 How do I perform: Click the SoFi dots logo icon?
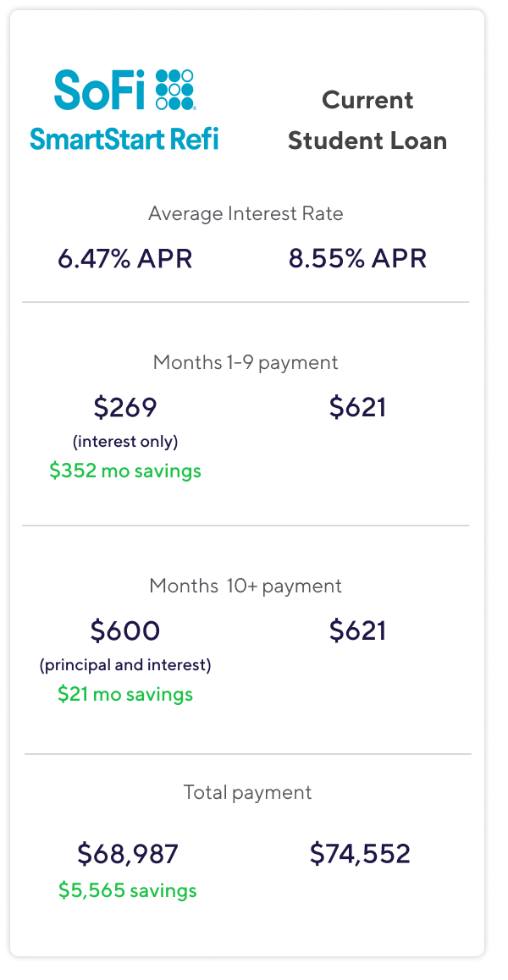175,89
